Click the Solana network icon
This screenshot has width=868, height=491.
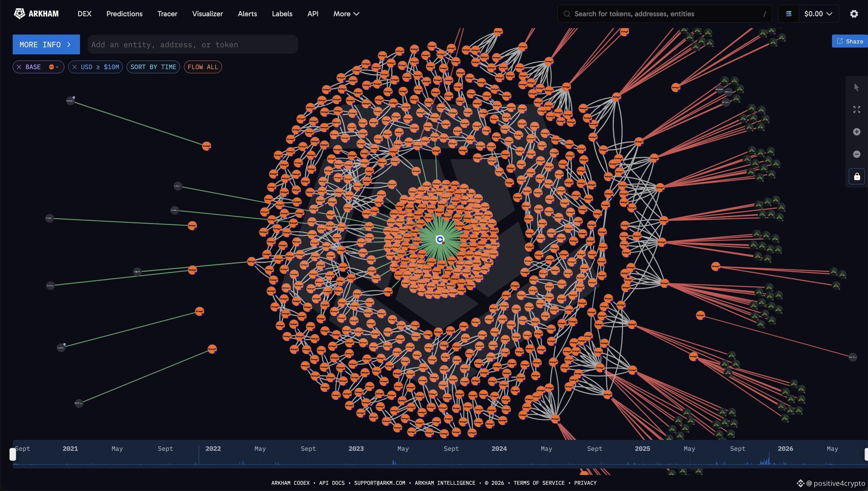789,14
